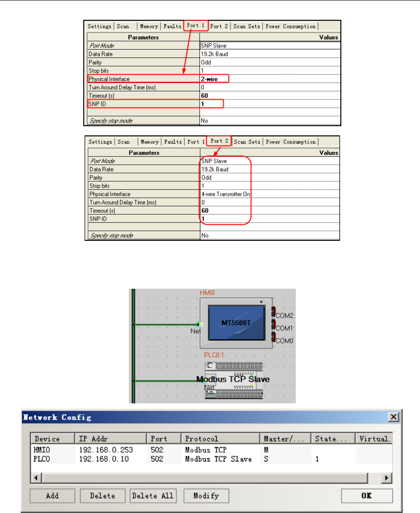Sort by the Virtual. column header
The image size is (420, 513).
tap(374, 439)
